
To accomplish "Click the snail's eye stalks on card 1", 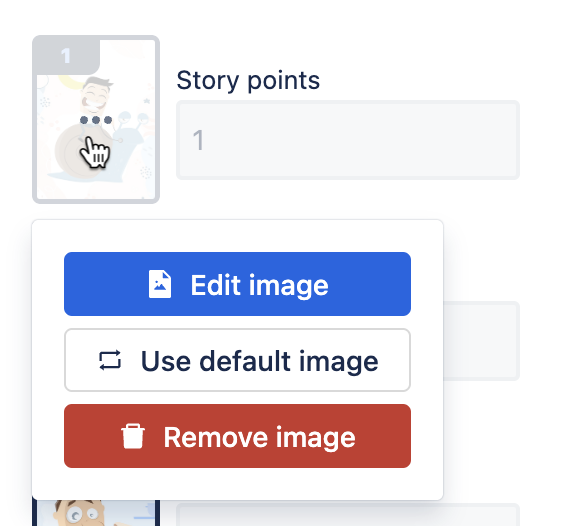I will tap(132, 125).
